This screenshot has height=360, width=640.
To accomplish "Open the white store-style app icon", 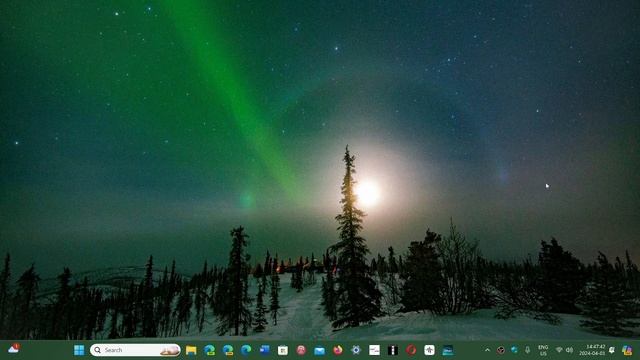I will [283, 350].
